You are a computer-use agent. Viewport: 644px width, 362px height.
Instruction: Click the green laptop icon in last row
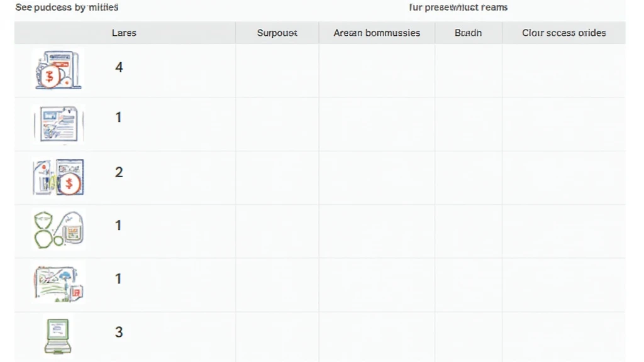[58, 336]
